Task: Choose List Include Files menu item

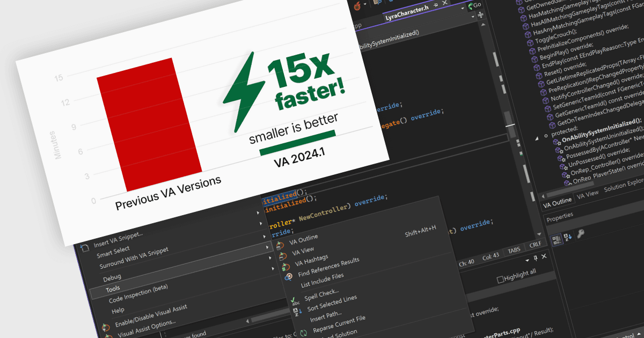Action: [x=322, y=280]
